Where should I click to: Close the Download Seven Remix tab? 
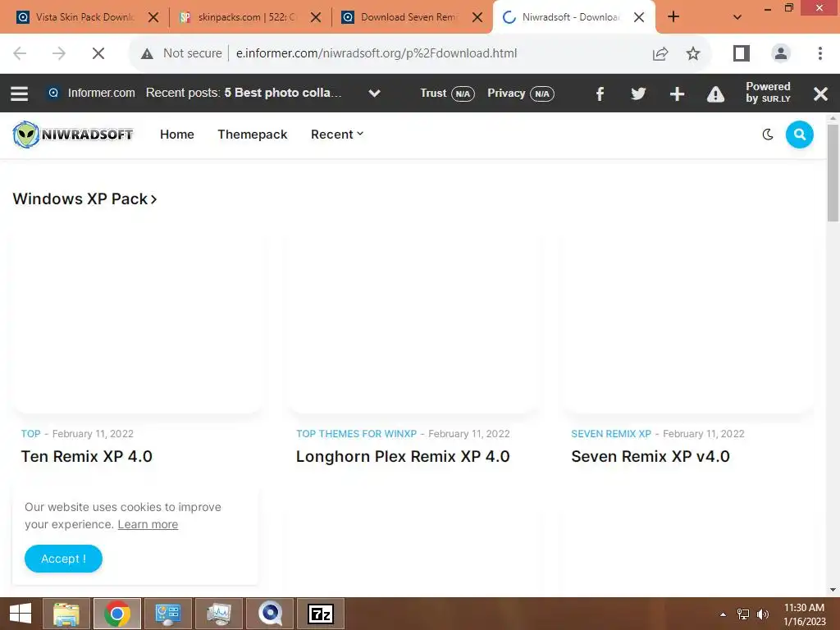[x=477, y=17]
